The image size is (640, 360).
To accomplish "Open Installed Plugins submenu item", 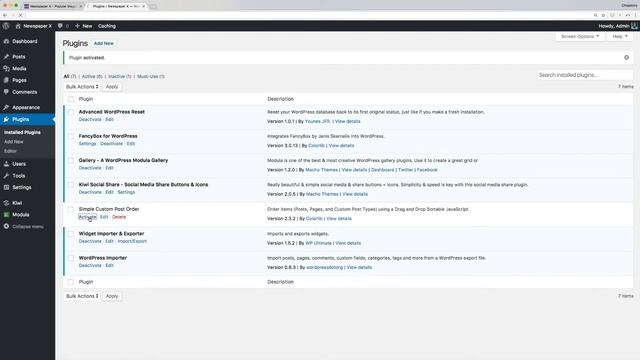I will coord(22,132).
